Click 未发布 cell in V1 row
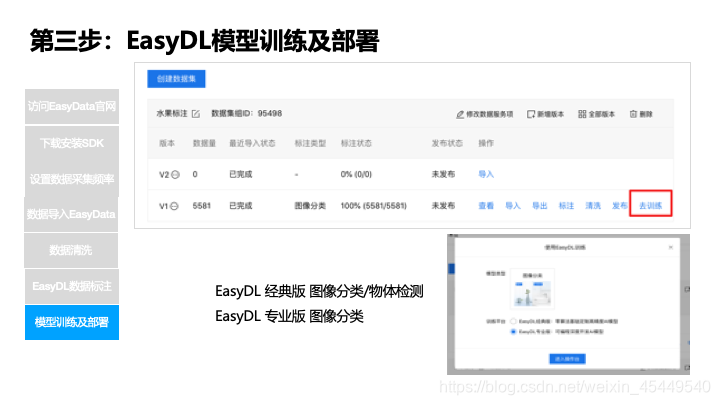 click(x=443, y=206)
